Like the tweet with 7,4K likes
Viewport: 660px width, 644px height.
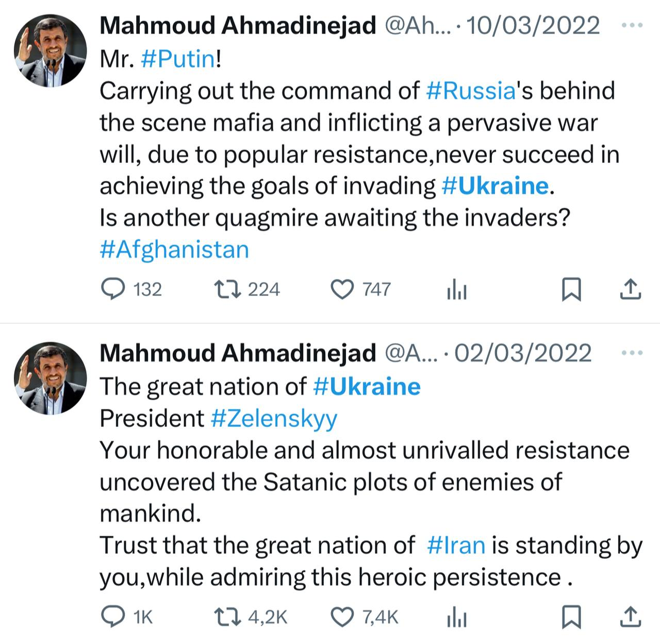(x=341, y=617)
